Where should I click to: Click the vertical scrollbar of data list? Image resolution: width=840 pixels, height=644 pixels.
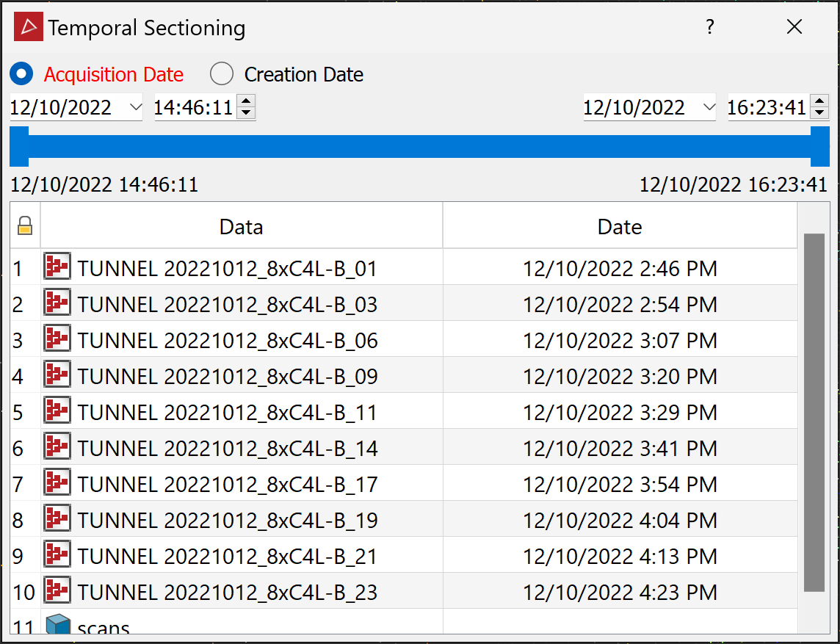coord(814,411)
